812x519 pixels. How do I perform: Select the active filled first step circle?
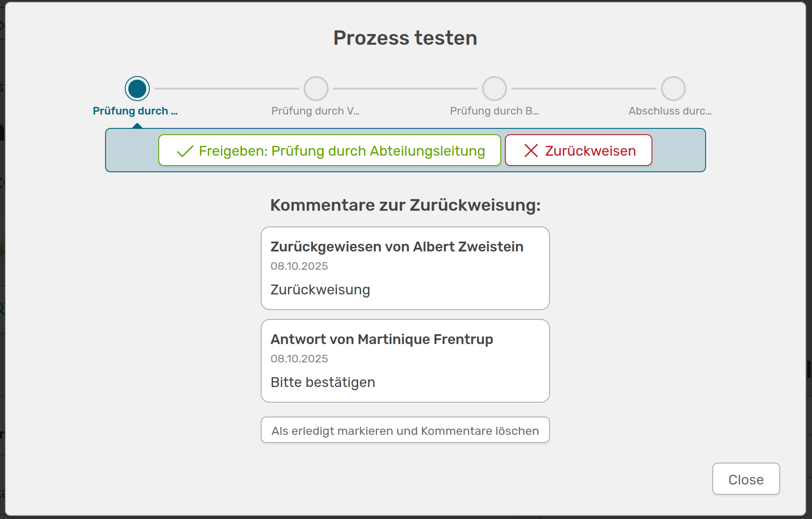pyautogui.click(x=137, y=89)
